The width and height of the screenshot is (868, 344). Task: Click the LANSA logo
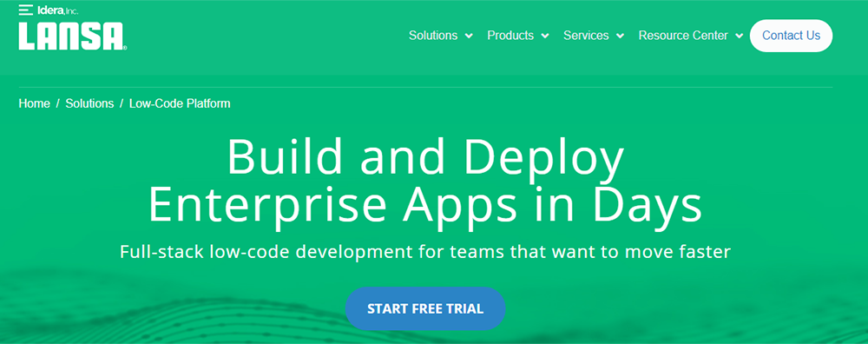coord(72,36)
